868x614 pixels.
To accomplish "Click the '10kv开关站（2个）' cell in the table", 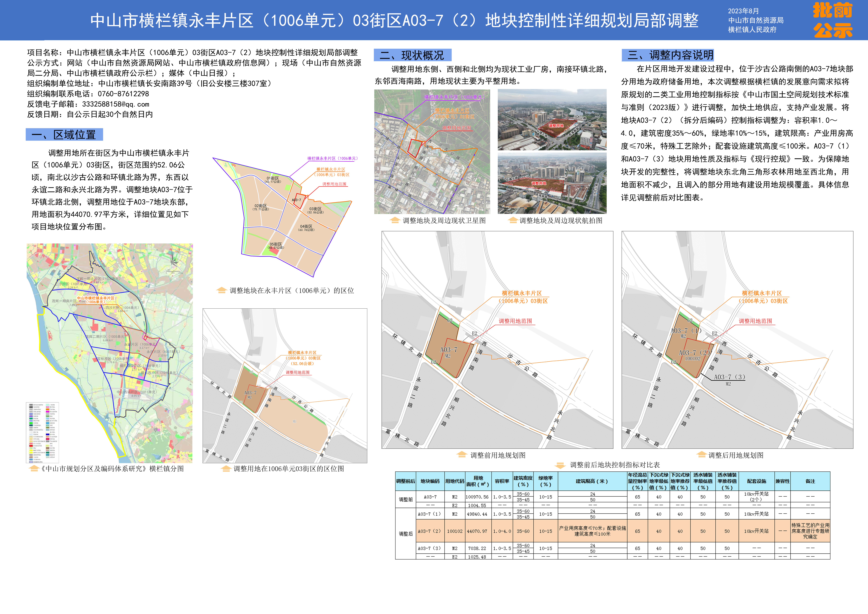I will (757, 497).
